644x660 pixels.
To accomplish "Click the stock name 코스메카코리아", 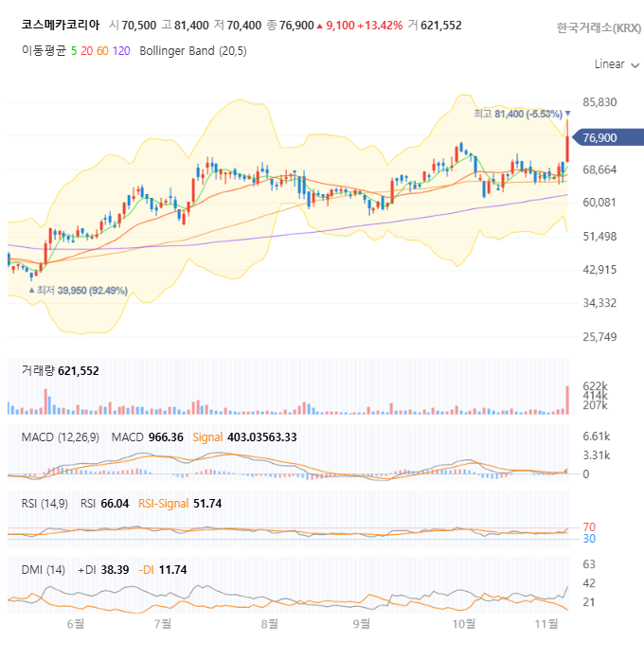I will 61,26.
